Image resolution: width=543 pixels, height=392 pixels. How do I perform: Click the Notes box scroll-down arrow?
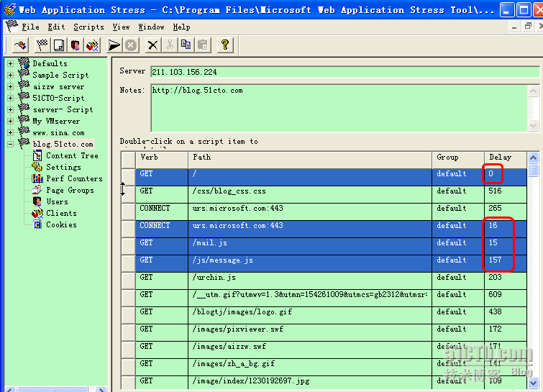[x=534, y=125]
